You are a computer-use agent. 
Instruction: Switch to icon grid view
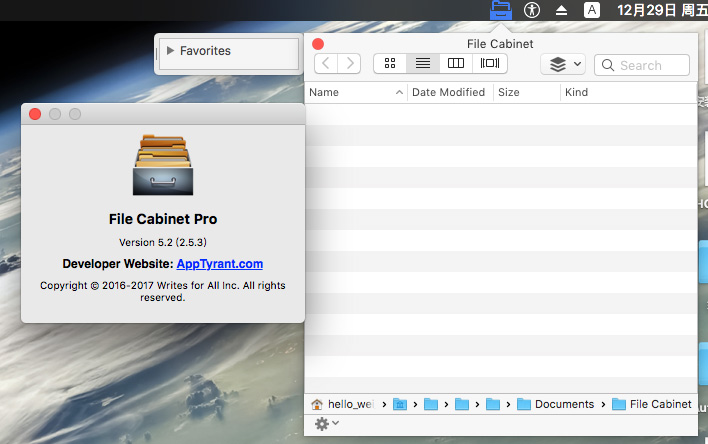(390, 63)
